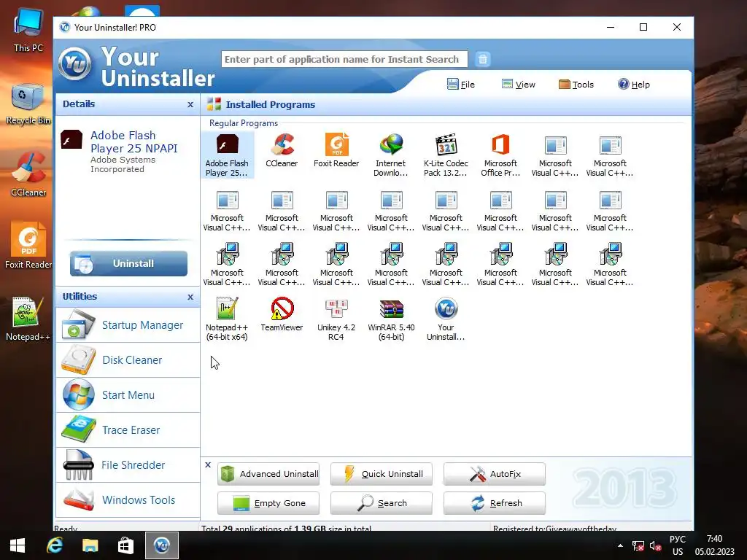The width and height of the screenshot is (747, 560).
Task: Click Empty Gone button
Action: (x=268, y=503)
